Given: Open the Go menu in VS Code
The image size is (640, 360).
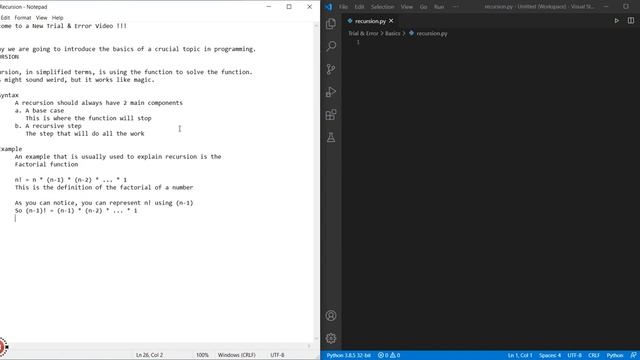Looking at the screenshot, I should (x=424, y=7).
